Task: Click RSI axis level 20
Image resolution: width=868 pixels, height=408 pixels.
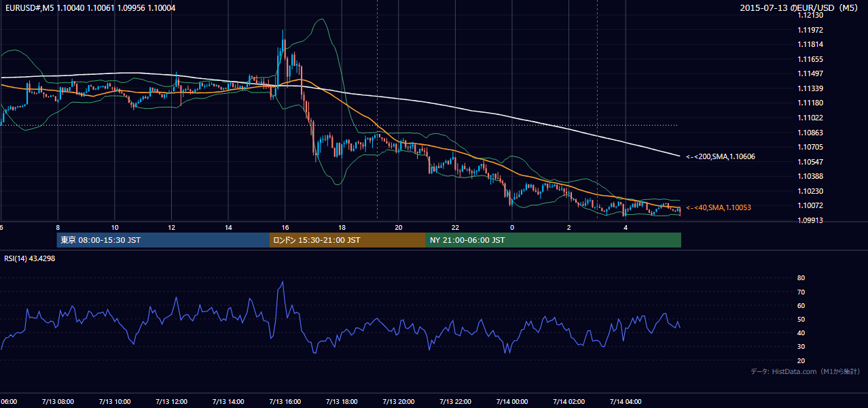Action: coord(801,360)
